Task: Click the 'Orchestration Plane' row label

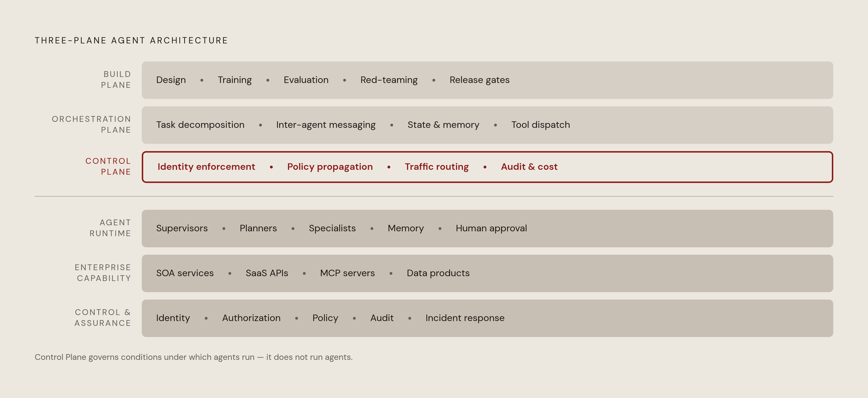Action: (91, 124)
